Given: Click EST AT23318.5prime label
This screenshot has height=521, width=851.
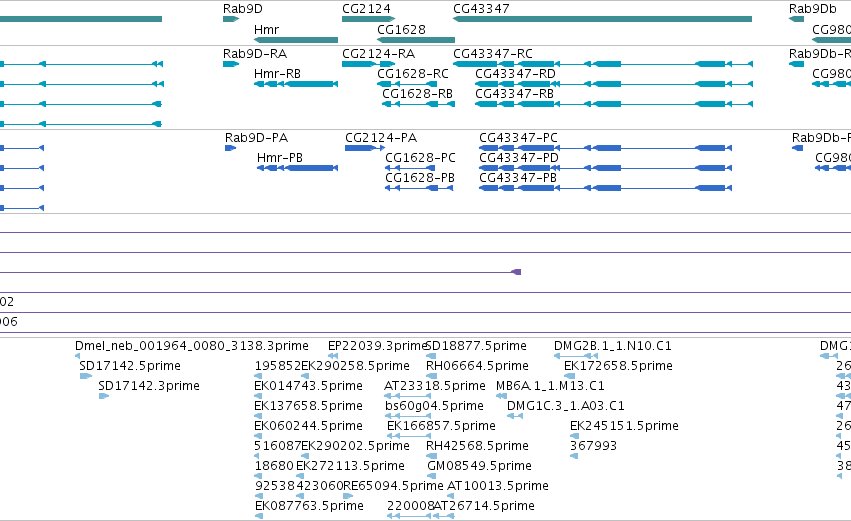Looking at the screenshot, I should (435, 386).
